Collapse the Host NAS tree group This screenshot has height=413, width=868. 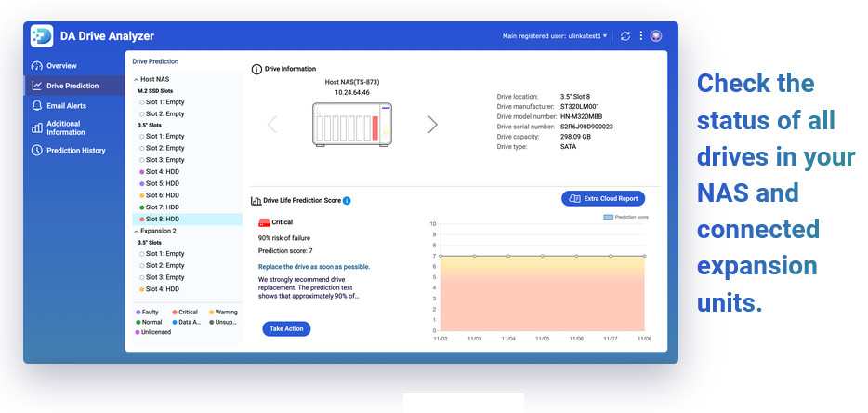(x=136, y=80)
